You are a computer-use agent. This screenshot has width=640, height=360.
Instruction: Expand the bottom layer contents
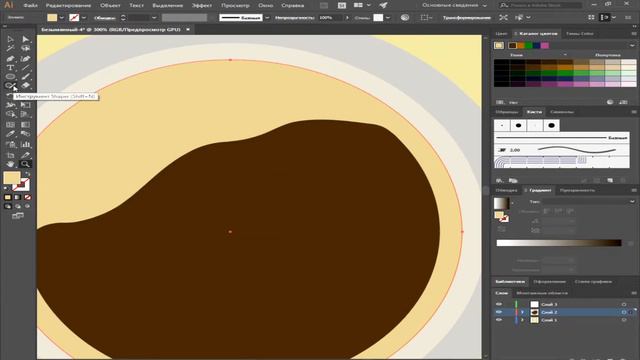[523, 320]
